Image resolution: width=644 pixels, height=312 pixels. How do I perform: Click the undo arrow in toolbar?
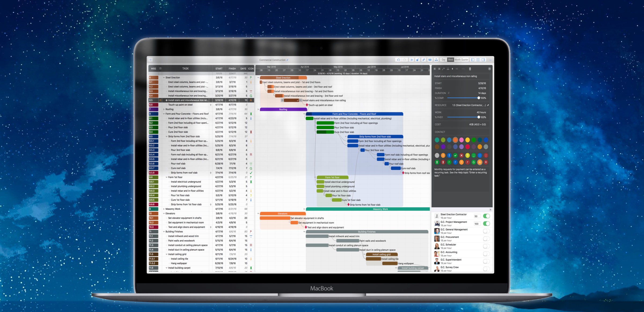[398, 60]
